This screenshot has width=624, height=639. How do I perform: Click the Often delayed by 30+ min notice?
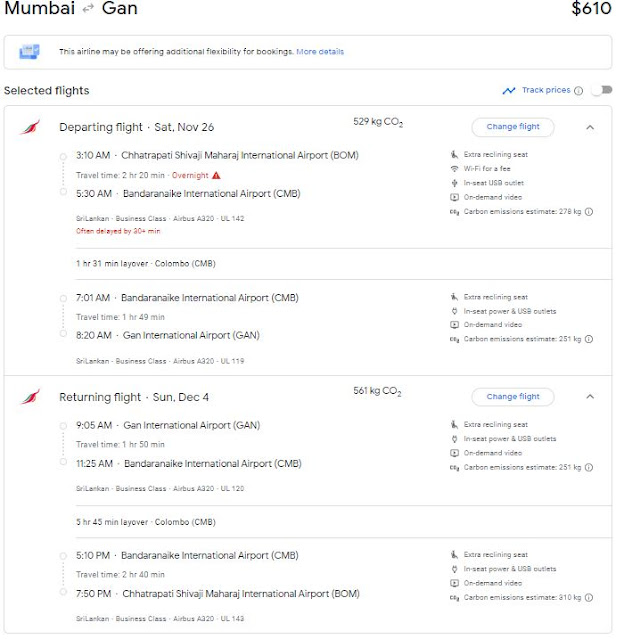click(x=118, y=231)
